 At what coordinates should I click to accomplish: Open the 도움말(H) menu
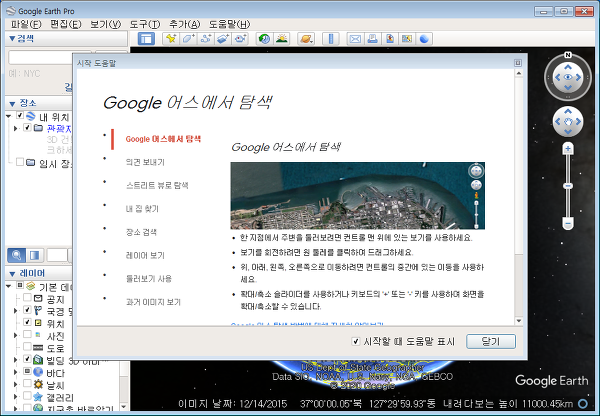coord(229,24)
